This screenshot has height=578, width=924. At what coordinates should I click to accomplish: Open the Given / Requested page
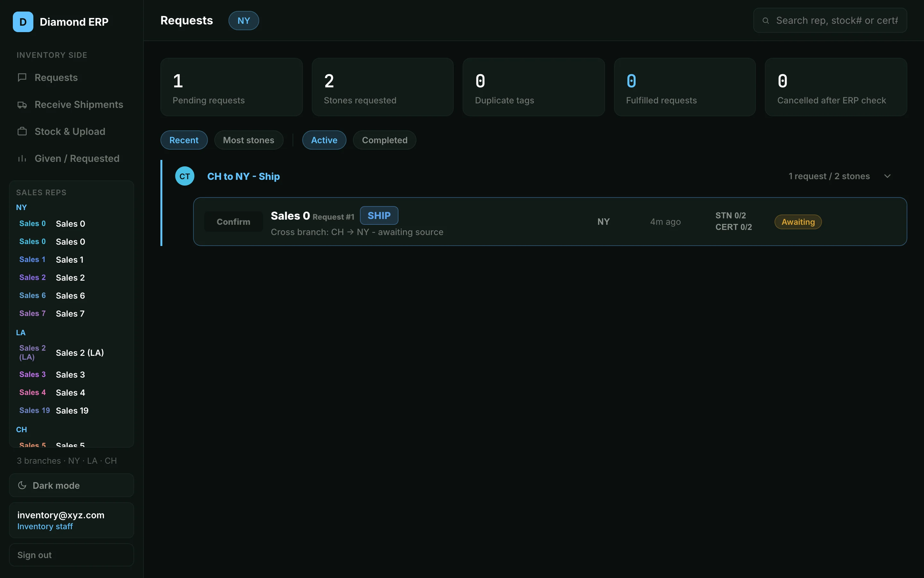point(72,159)
